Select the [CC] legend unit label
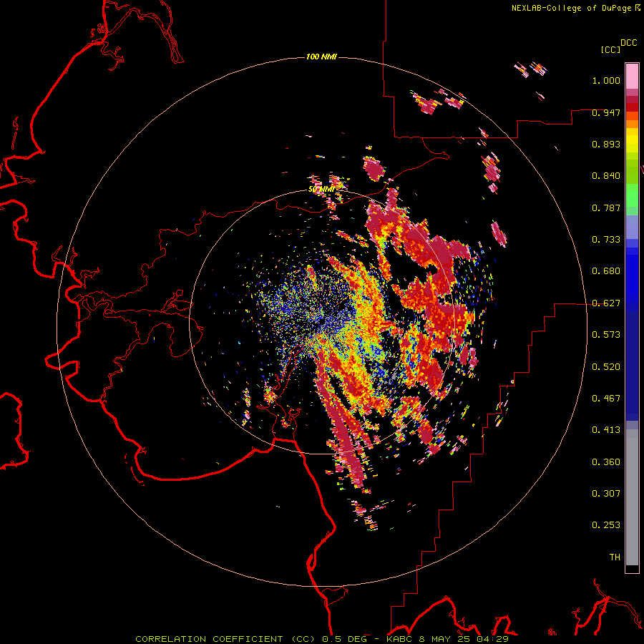This screenshot has width=644, height=644. click(610, 49)
